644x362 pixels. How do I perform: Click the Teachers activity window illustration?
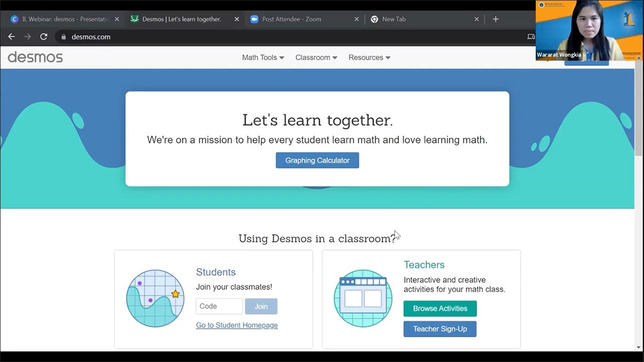click(x=363, y=299)
